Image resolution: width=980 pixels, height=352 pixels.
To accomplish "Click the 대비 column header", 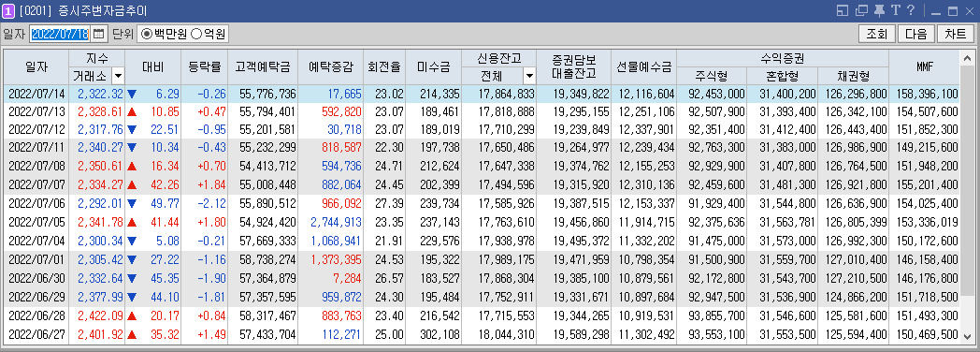I will (x=152, y=67).
